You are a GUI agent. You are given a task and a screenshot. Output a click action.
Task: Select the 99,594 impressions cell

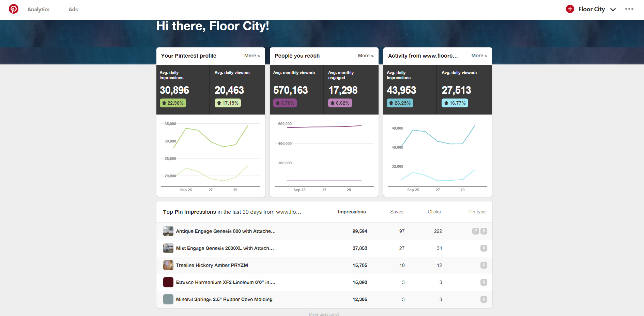(x=360, y=231)
